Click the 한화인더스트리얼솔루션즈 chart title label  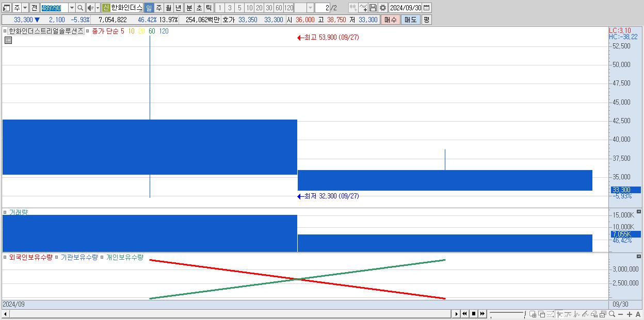(46, 31)
